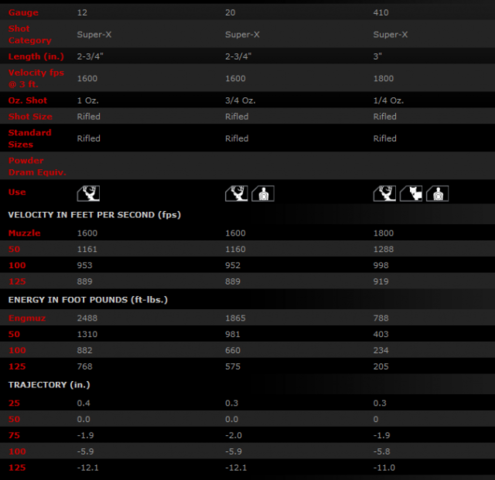Click the Shot Category row label
This screenshot has height=480, width=495.
click(x=30, y=34)
